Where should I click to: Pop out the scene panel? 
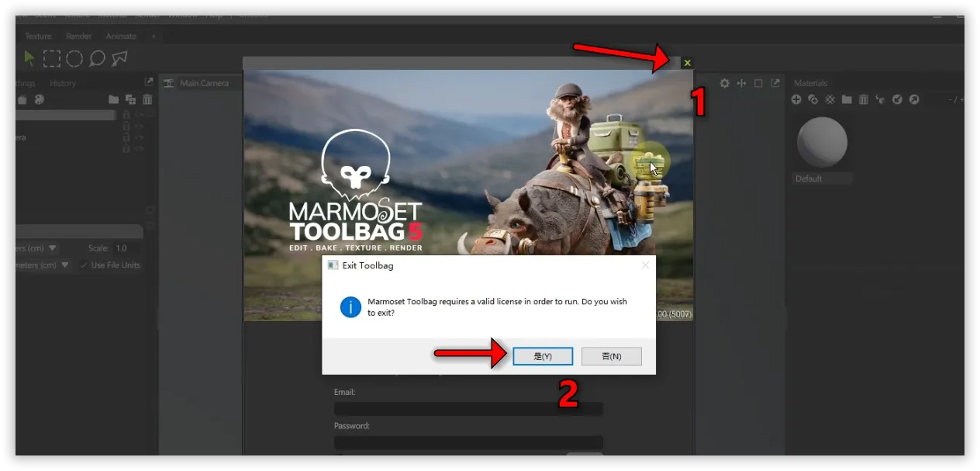[149, 82]
